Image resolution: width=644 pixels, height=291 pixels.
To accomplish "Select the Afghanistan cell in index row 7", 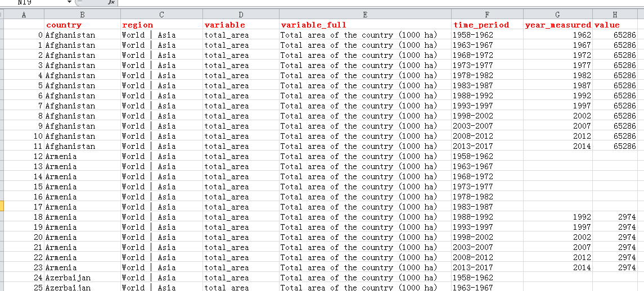I will [82, 106].
